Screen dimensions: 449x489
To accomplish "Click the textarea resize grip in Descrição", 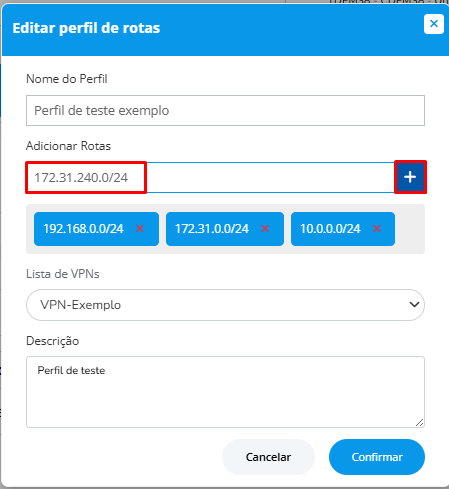I will point(420,423).
